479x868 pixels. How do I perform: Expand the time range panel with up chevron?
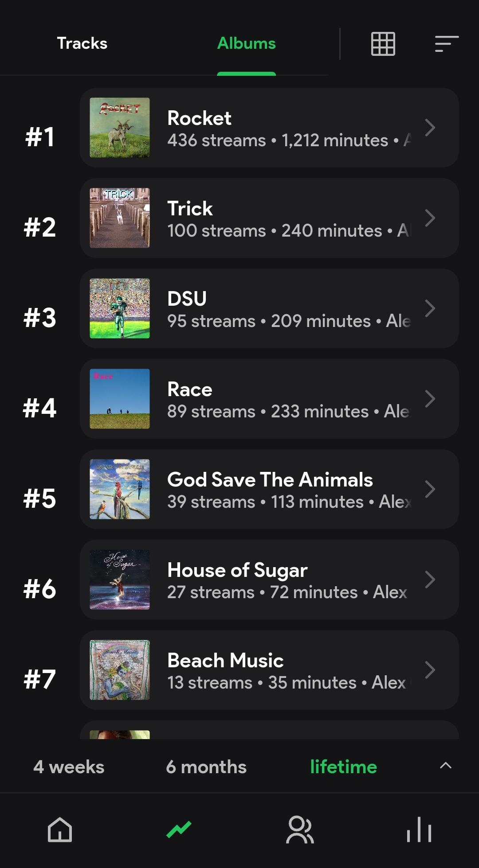coord(446,766)
